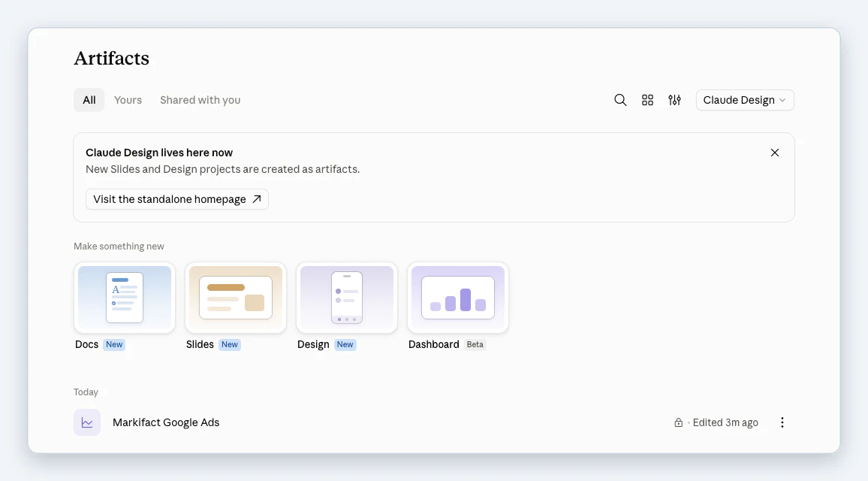Create a new Docs artifact thumbnail

[x=125, y=298]
